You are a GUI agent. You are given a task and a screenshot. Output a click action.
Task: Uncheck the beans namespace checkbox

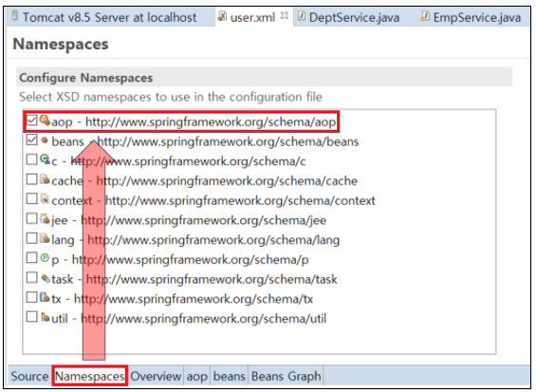click(x=32, y=140)
